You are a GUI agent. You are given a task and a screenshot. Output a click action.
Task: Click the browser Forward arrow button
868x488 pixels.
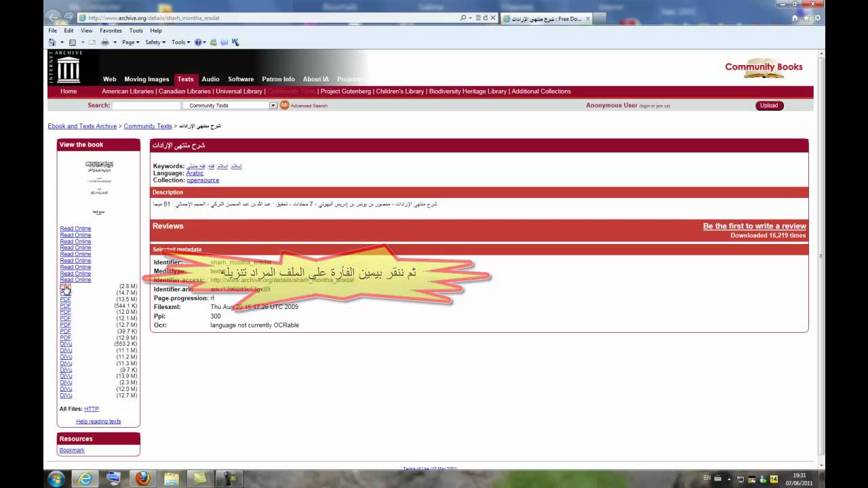click(69, 18)
